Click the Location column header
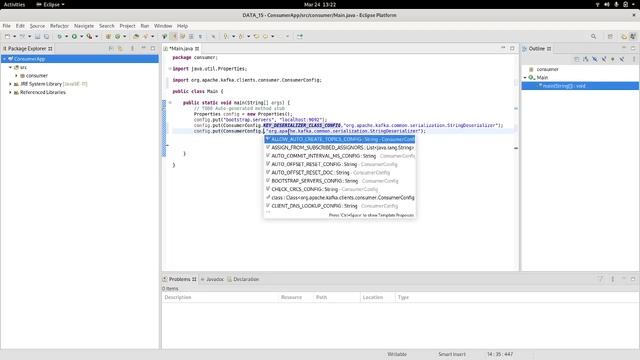The width and height of the screenshot is (640, 360). 378,297
